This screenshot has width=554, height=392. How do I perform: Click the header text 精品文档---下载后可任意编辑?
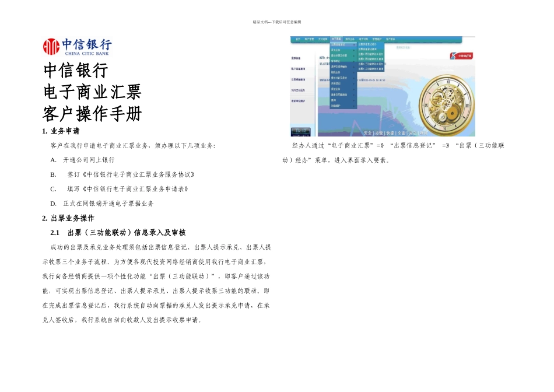tap(277, 22)
